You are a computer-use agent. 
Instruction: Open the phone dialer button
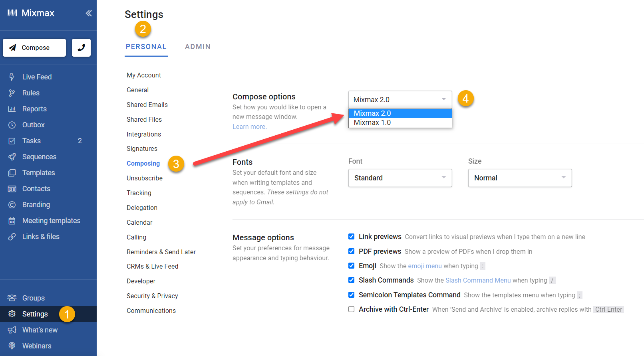(x=81, y=47)
